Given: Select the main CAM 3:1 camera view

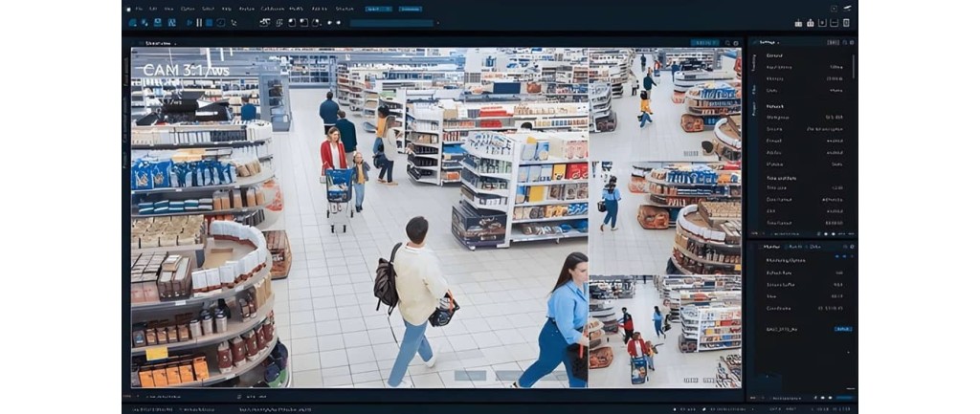Looking at the screenshot, I should 360,217.
